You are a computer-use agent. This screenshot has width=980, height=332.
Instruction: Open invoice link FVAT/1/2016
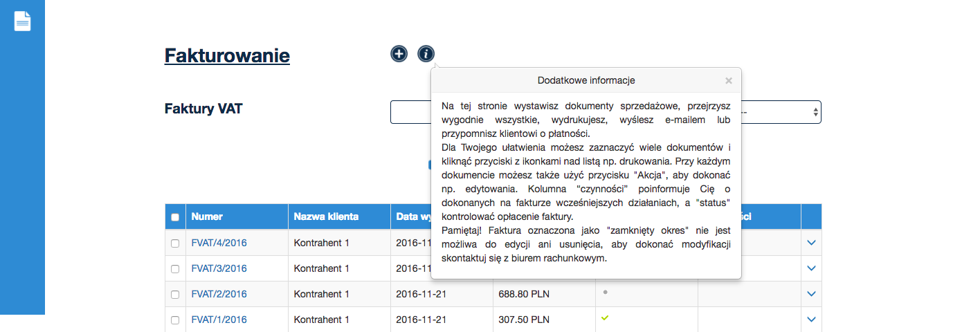coord(219,320)
